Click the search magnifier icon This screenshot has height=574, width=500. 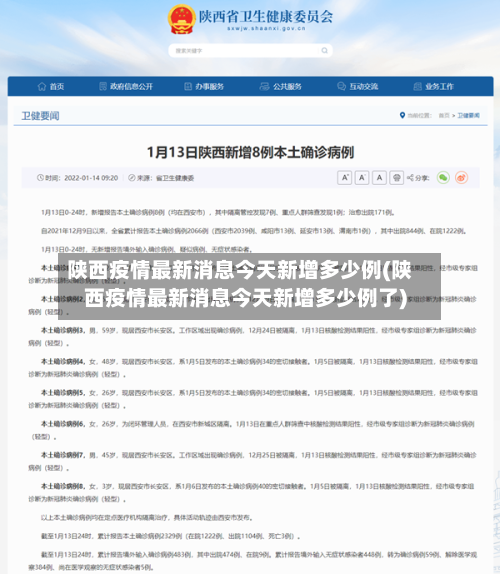click(x=324, y=51)
